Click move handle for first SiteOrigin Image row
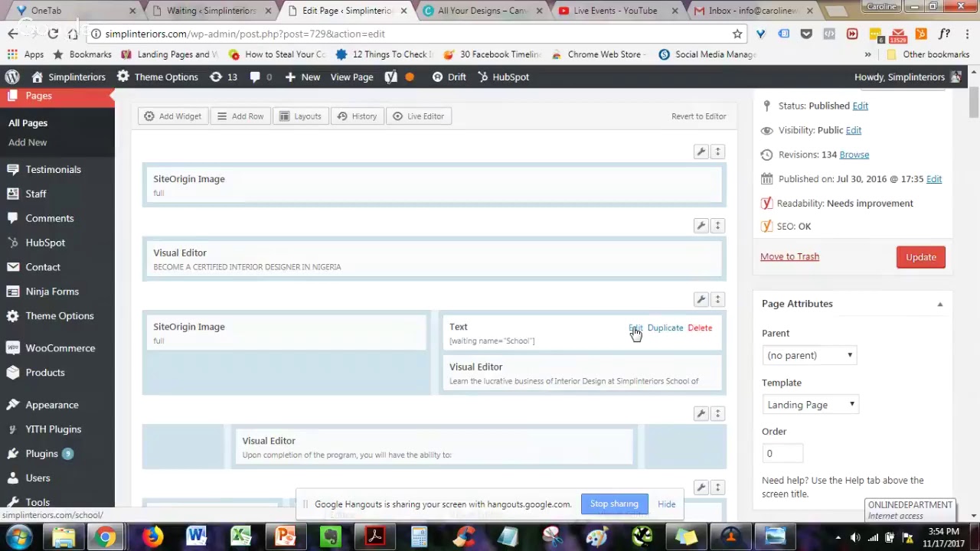 click(717, 152)
